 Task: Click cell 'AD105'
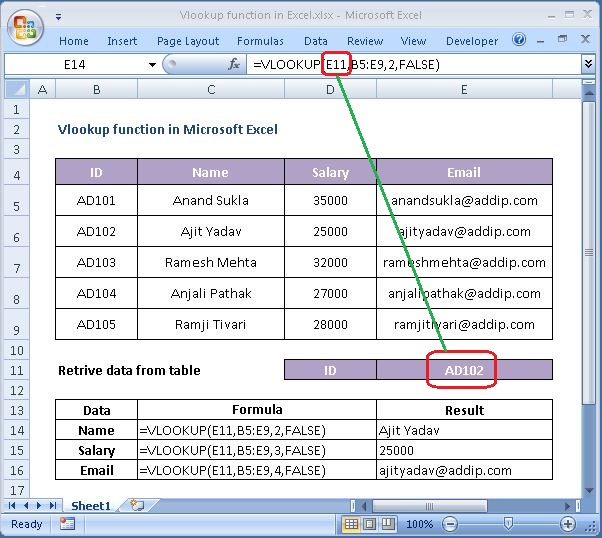point(96,324)
